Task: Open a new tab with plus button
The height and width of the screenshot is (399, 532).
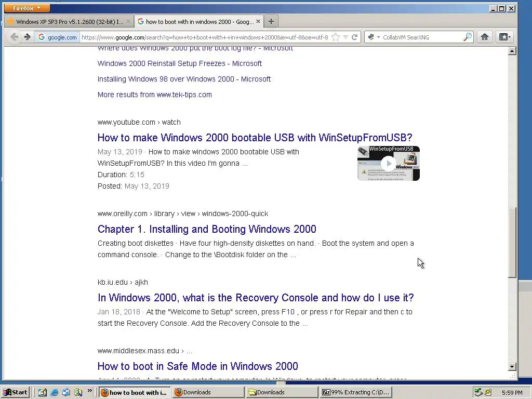Action: (271, 22)
